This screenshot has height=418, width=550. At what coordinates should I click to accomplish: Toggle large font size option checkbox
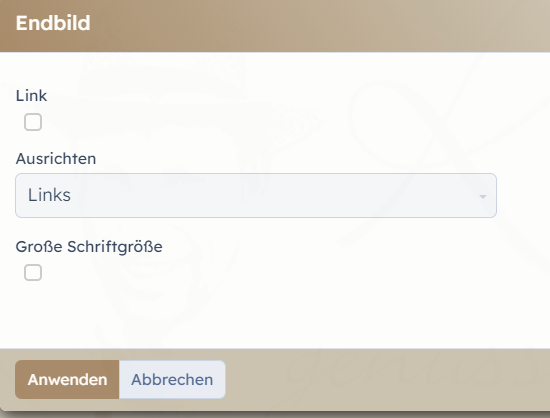pyautogui.click(x=33, y=272)
